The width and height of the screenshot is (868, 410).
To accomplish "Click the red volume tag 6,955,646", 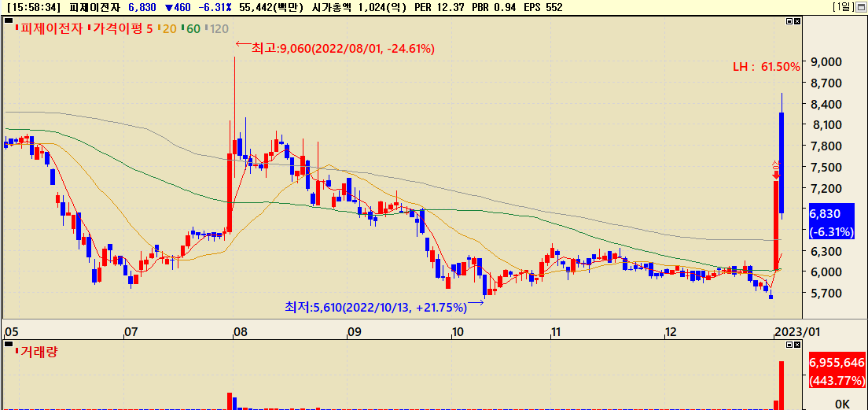I will 837,371.
